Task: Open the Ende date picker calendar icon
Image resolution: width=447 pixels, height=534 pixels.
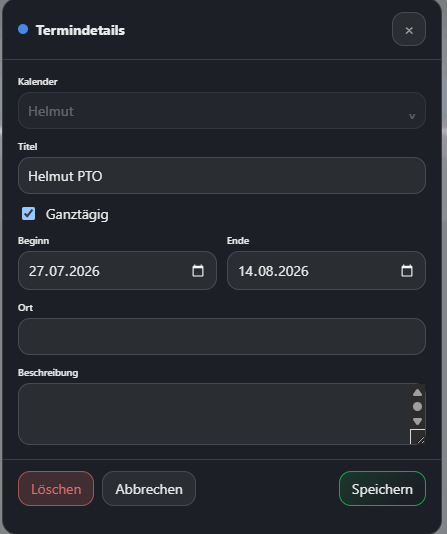Action: tap(407, 271)
